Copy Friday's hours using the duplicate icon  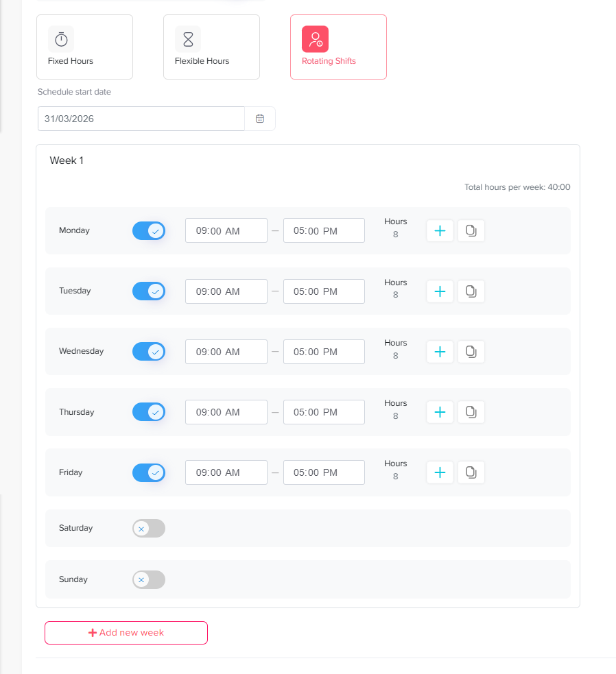click(x=471, y=472)
